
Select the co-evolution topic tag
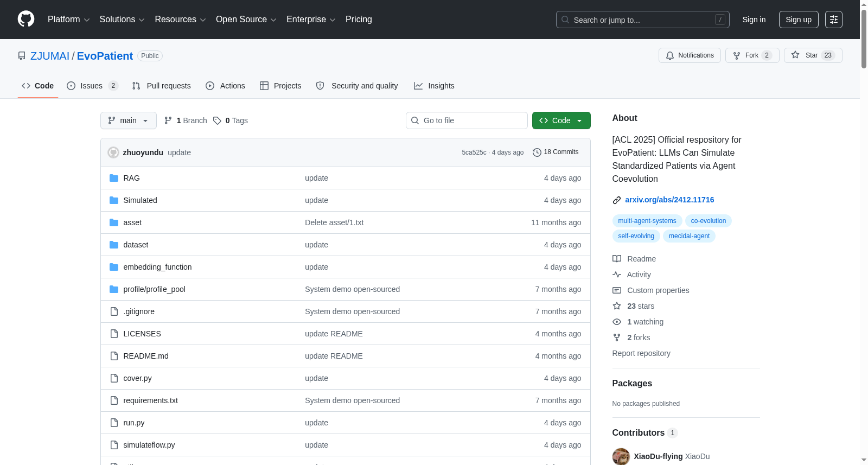click(709, 221)
